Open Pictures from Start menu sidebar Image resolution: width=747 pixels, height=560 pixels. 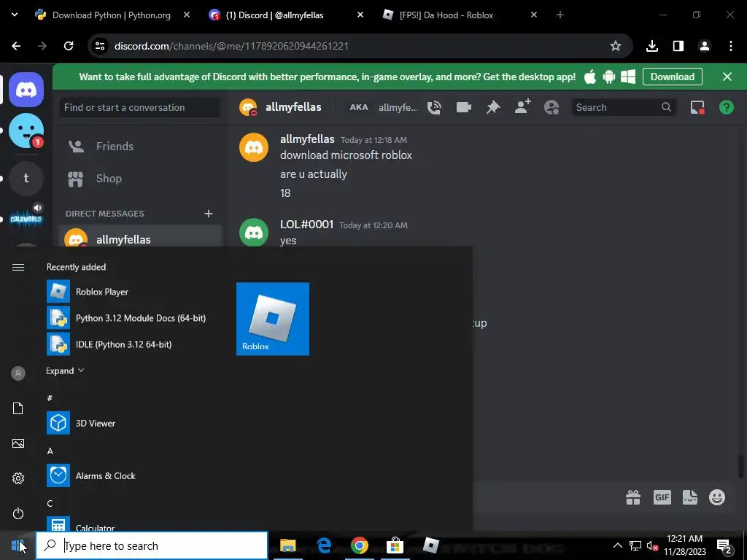(18, 443)
